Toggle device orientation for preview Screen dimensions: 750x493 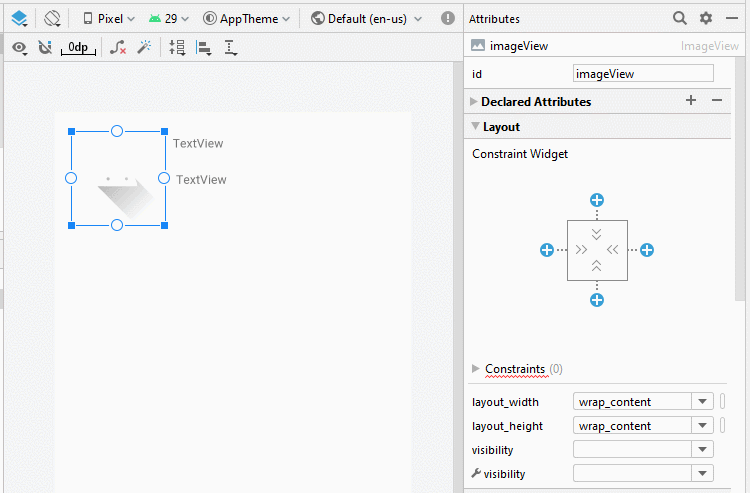tap(52, 19)
